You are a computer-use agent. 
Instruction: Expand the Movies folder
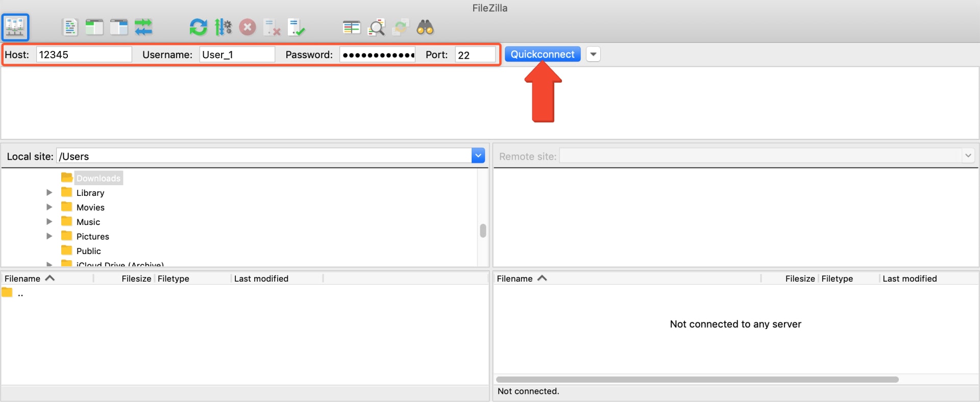click(50, 207)
